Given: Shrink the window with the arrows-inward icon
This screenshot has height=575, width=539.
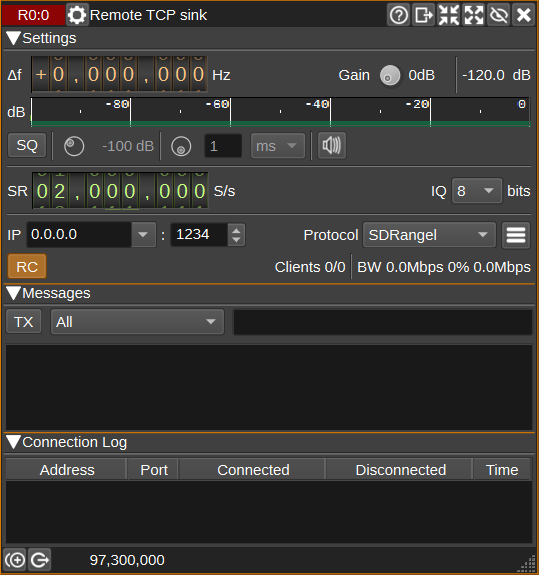Looking at the screenshot, I should click(x=448, y=15).
